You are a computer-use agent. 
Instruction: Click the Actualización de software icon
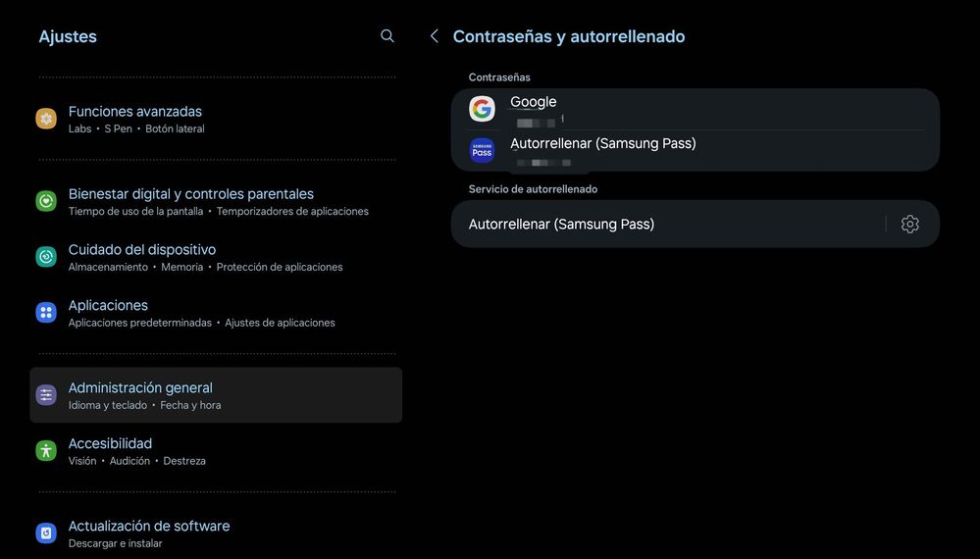point(46,533)
